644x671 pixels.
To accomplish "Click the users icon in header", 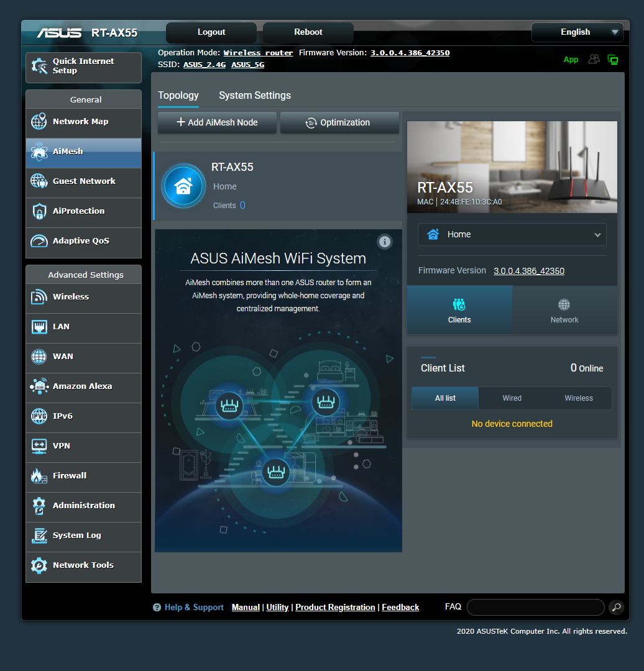I will point(594,60).
